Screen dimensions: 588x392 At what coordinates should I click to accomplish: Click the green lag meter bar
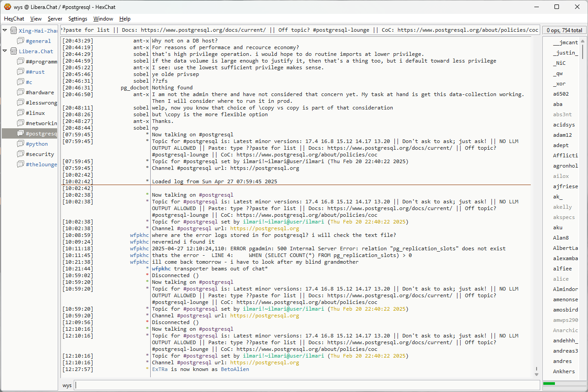(549, 384)
